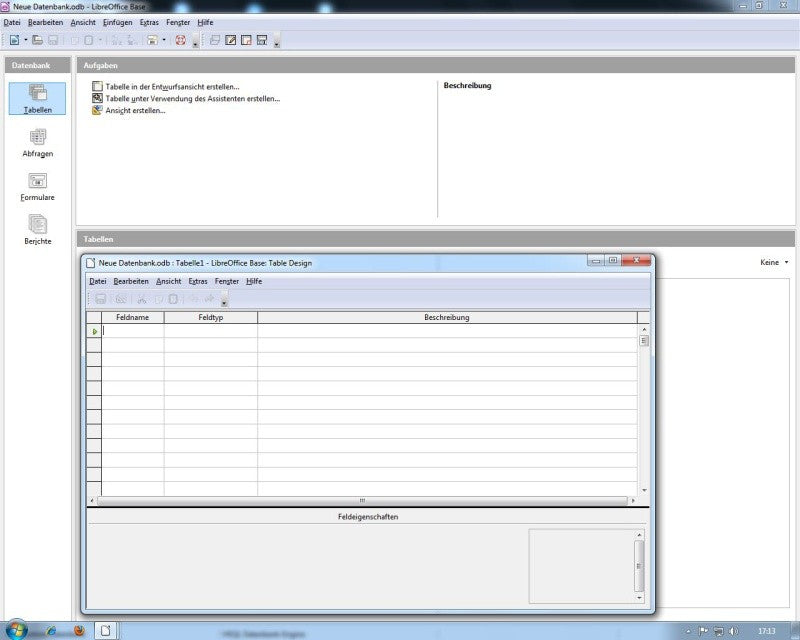
Task: Select Abfragen in the Datenbank sidebar
Action: click(37, 143)
